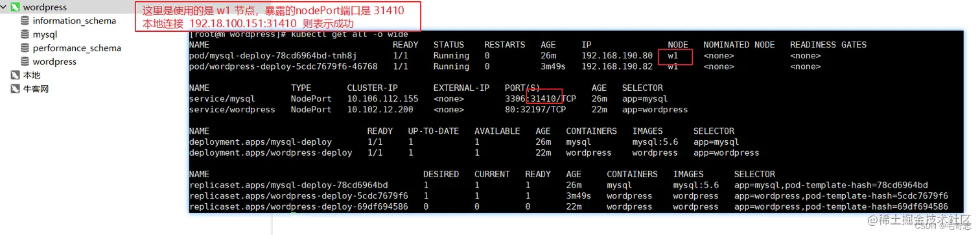The width and height of the screenshot is (980, 235).
Task: Click pod/wordpress-deploy-5cdc7679f6-46768 in terminal
Action: (283, 66)
